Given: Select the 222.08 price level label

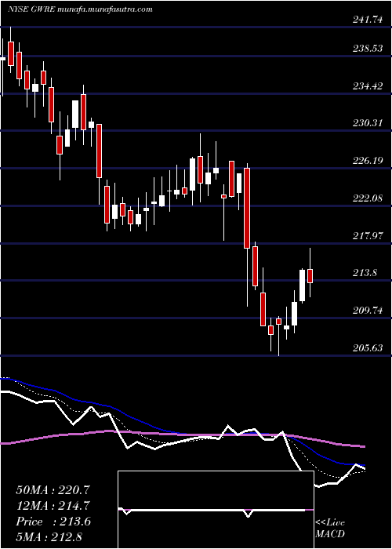Looking at the screenshot, I should [368, 198].
